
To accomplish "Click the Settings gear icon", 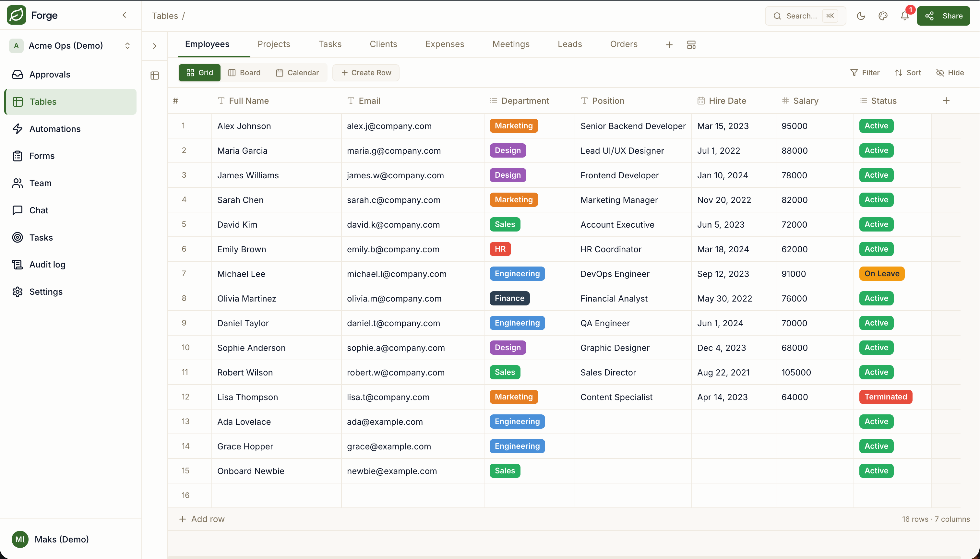I will coord(17,292).
